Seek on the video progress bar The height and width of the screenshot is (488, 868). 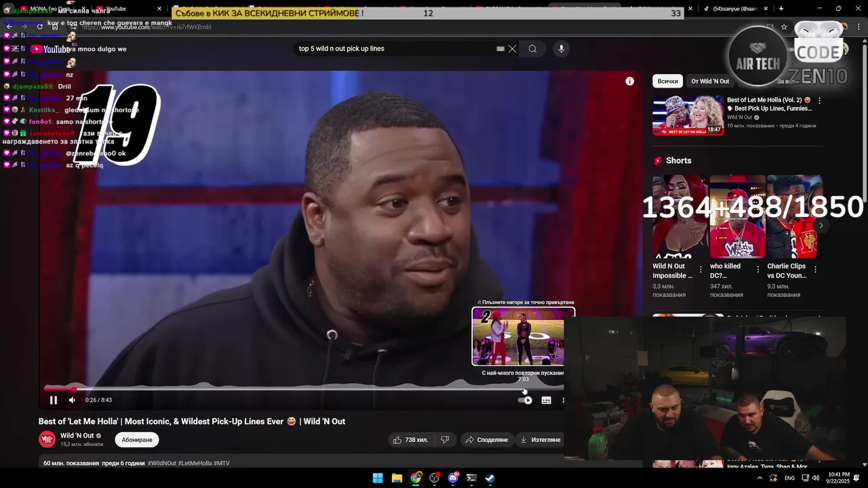pyautogui.click(x=303, y=389)
